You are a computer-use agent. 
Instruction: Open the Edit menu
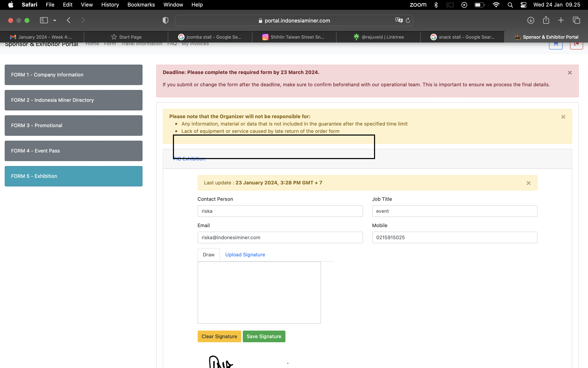click(68, 5)
